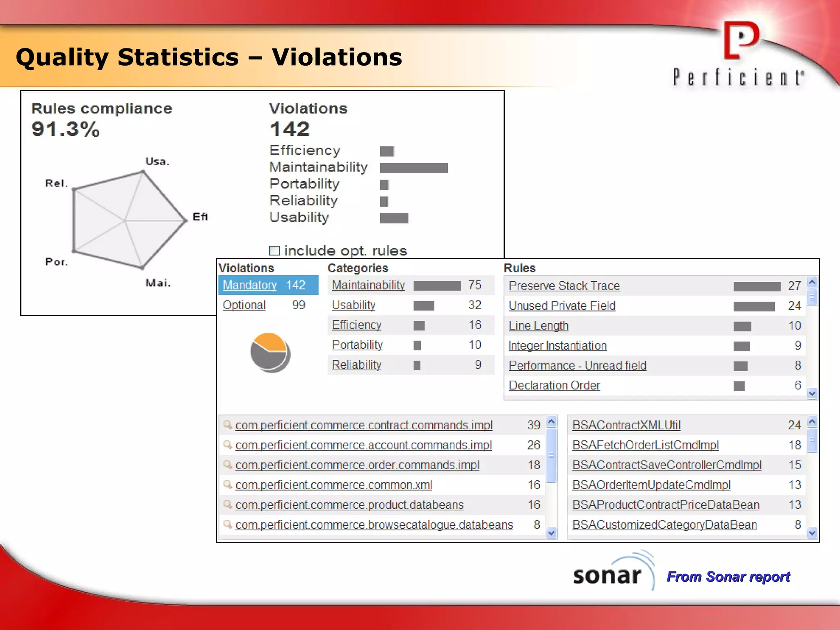The width and height of the screenshot is (840, 630).
Task: Click the magnifier icon beside common.xml
Action: tap(228, 484)
